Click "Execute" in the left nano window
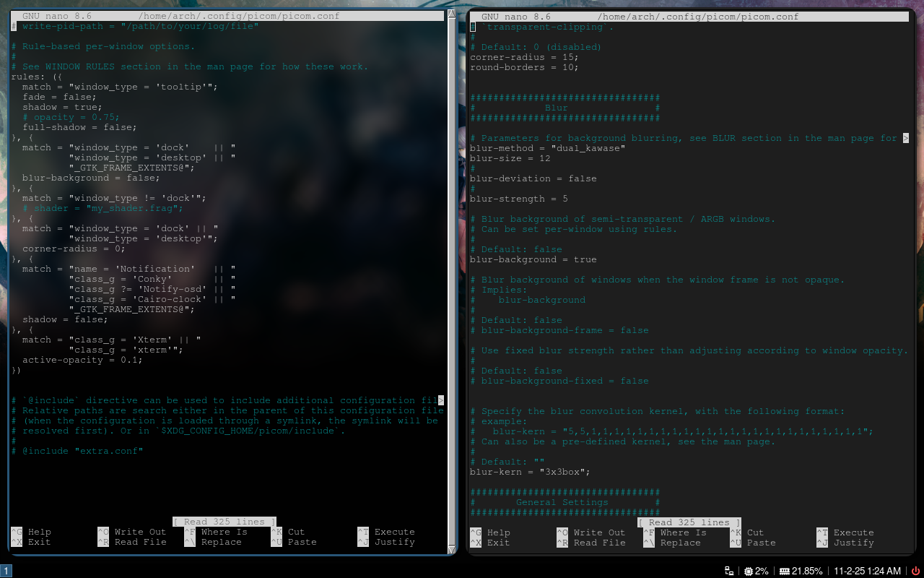 point(395,532)
